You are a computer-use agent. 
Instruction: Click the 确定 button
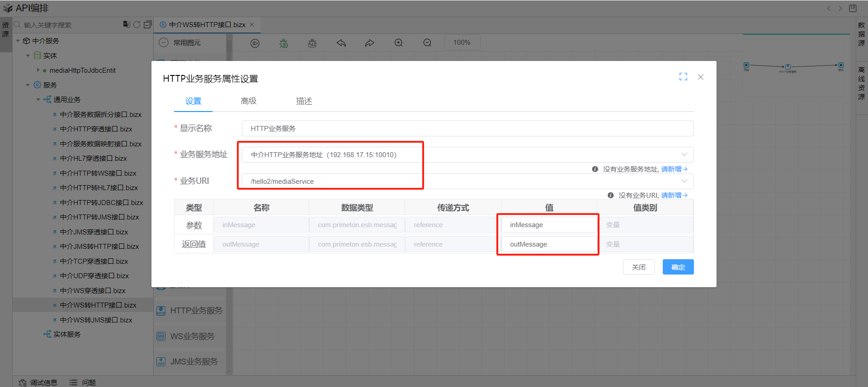678,267
